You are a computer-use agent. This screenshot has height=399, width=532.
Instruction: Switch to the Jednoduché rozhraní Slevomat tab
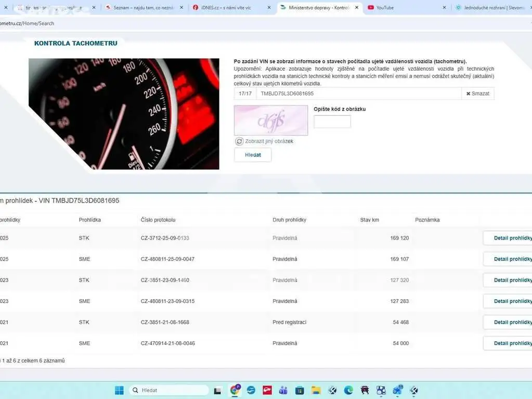[x=492, y=7]
